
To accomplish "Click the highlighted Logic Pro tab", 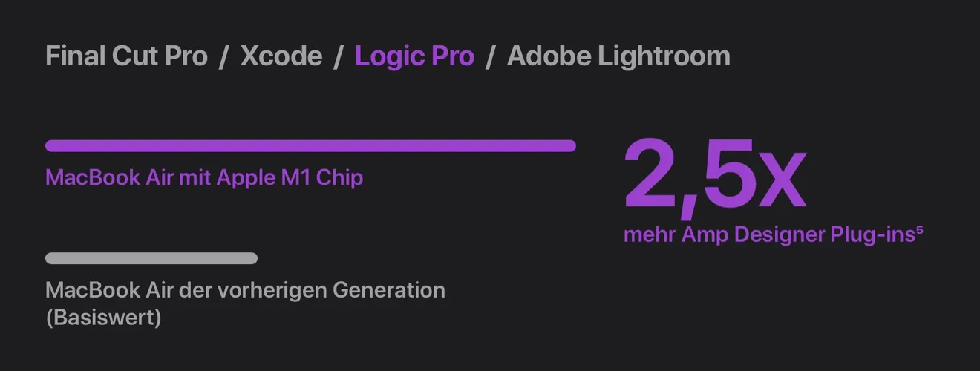I will click(x=414, y=56).
